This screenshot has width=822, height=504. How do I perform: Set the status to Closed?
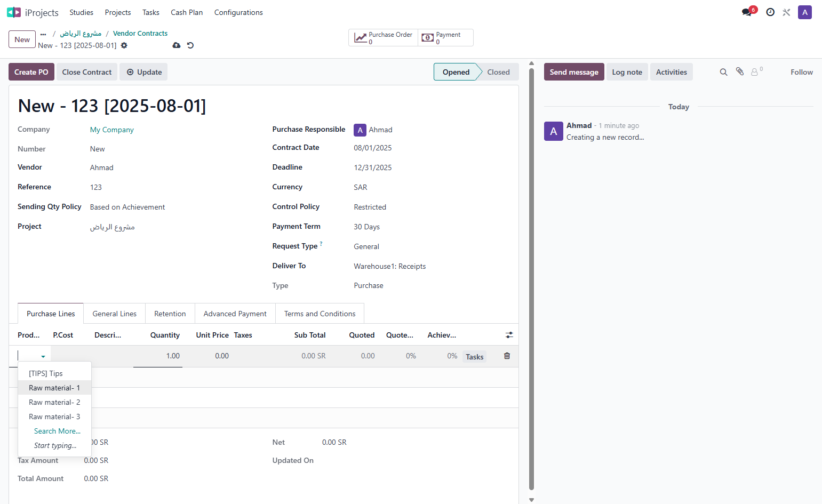pyautogui.click(x=498, y=72)
